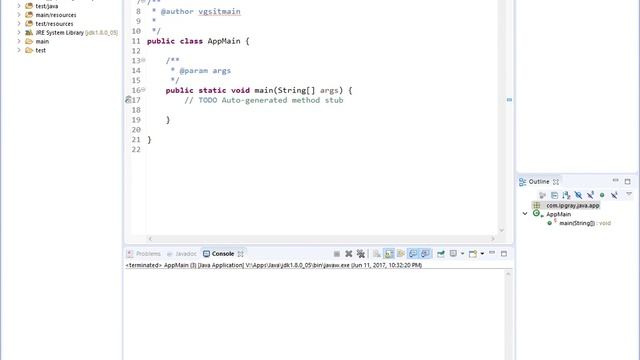Click editor vertical scrollbar down arrow

click(x=502, y=231)
